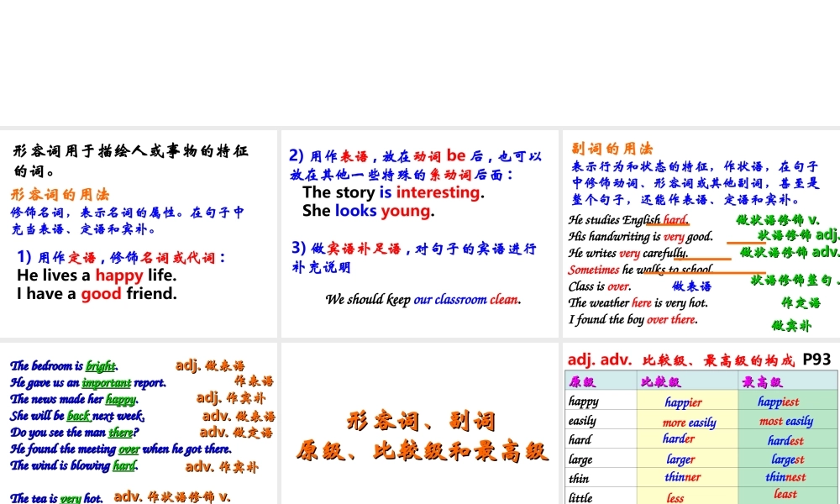Click the sentence 'He studies English hard.'

coord(628,219)
